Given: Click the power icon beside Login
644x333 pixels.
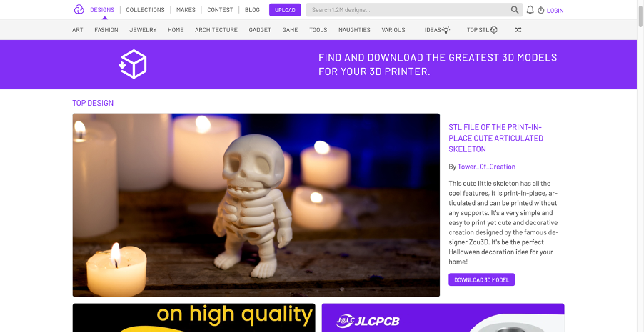Looking at the screenshot, I should [541, 10].
